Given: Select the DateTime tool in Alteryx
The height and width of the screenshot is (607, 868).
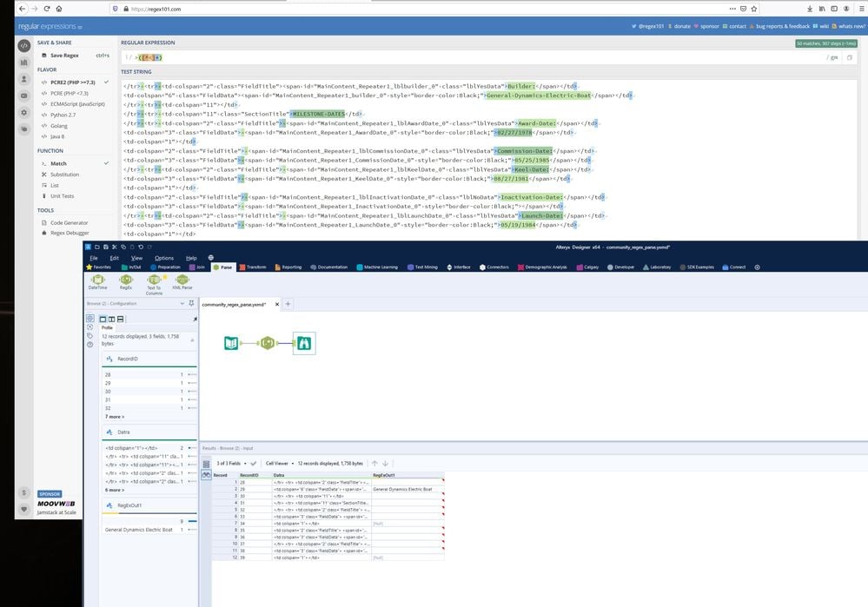Looking at the screenshot, I should pos(98,280).
